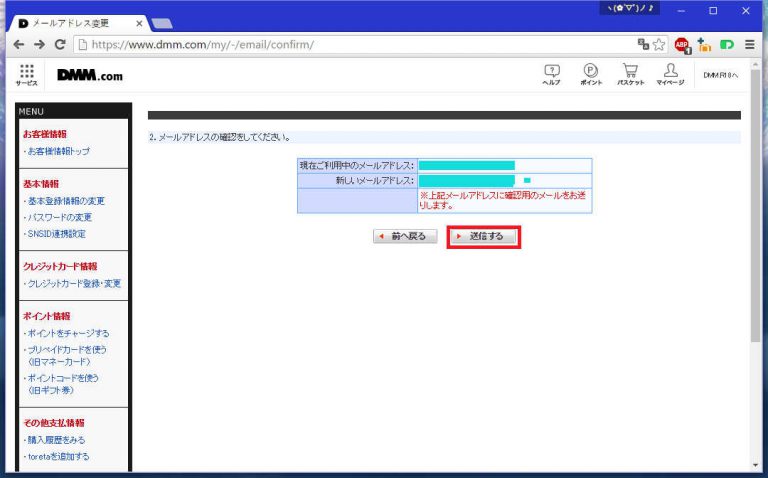Screen dimensions: 768x478
Task: Switch to DMM R18 link
Action: [x=720, y=75]
